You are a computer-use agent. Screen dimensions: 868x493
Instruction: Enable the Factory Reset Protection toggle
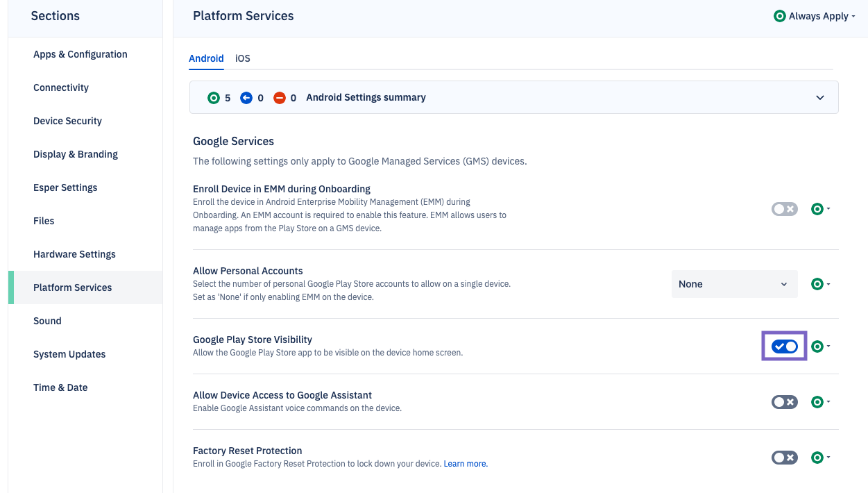784,457
